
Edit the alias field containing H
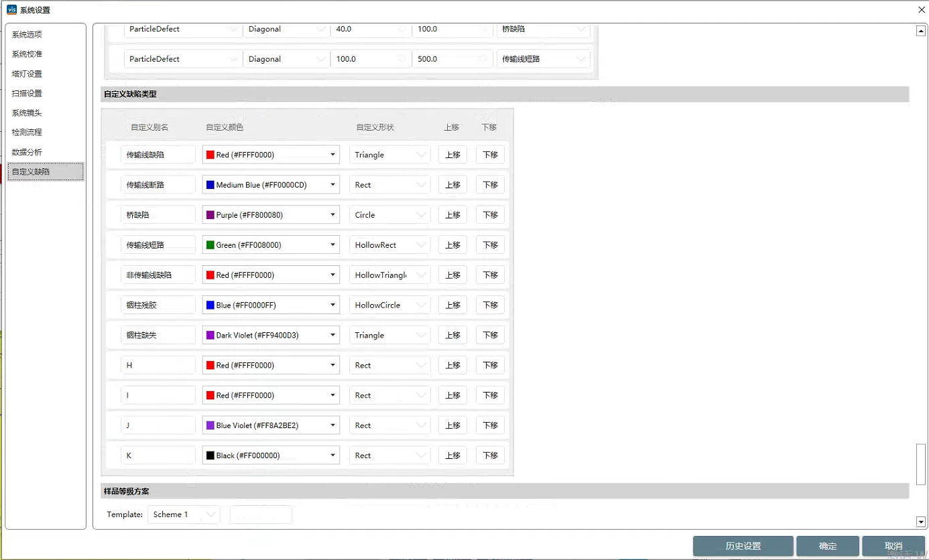158,365
